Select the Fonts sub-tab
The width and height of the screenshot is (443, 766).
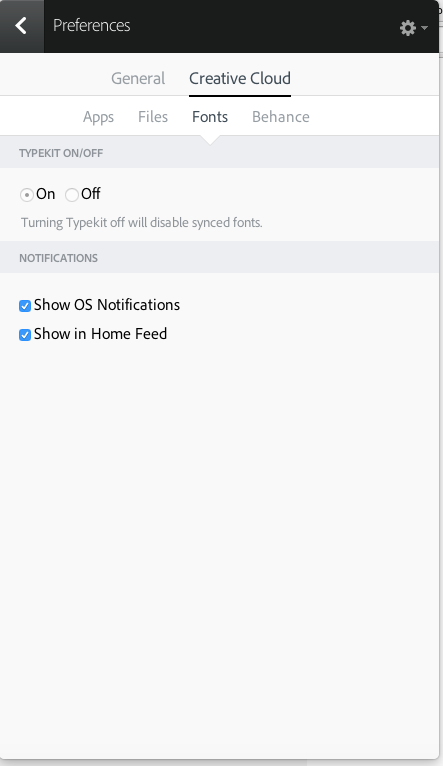tap(210, 117)
